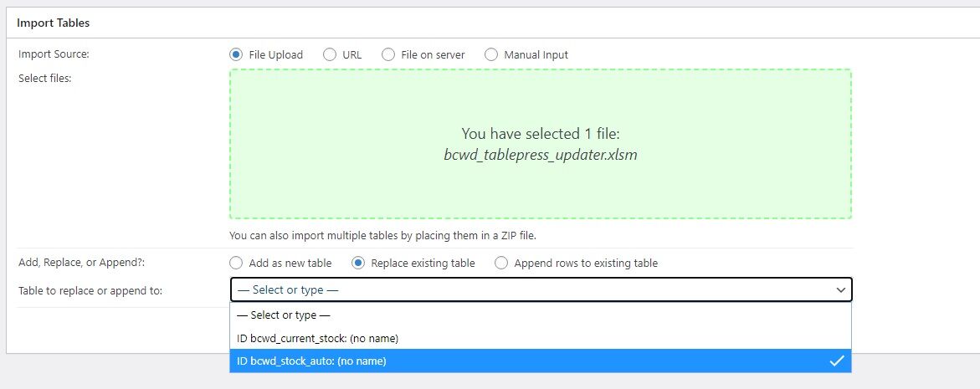Pick Append rows to existing table
The width and height of the screenshot is (980, 389).
tap(501, 263)
